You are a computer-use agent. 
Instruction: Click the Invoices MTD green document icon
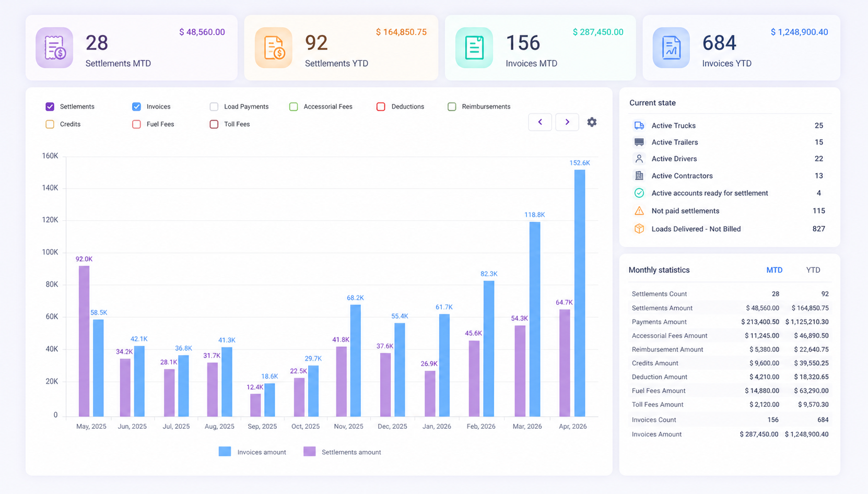point(474,48)
